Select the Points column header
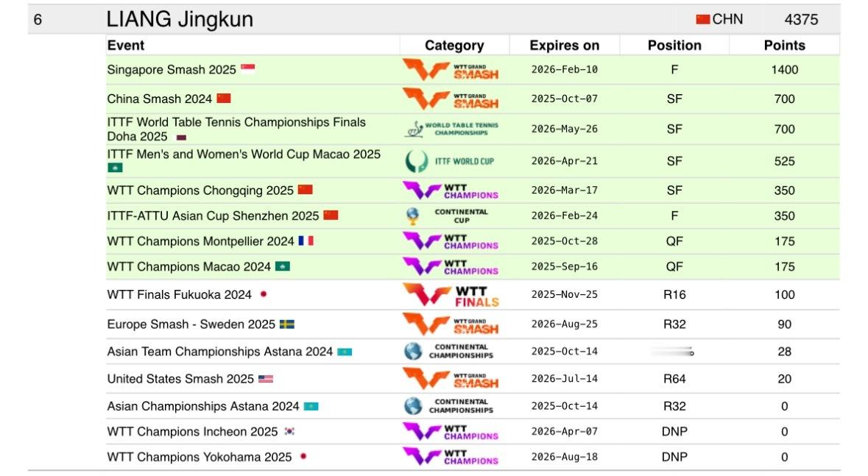 pyautogui.click(x=784, y=46)
